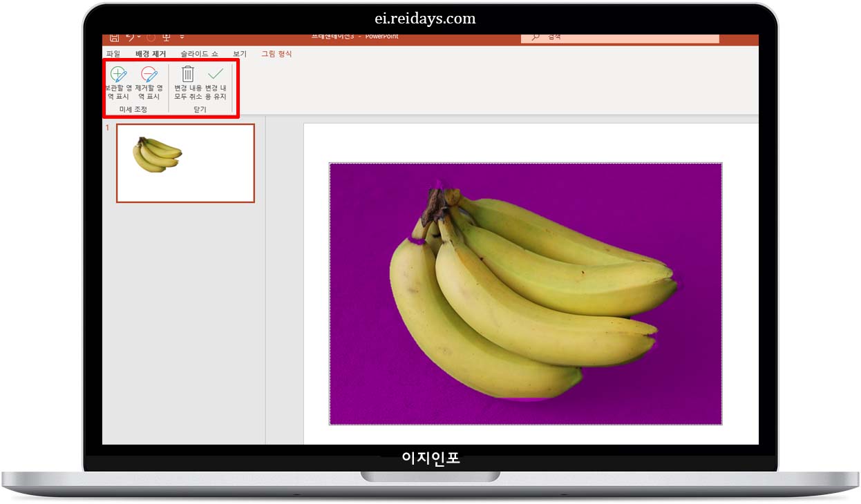Viewport: 861px width, 504px height.
Task: Select slide 1 thumbnail in the slide panel
Action: [x=184, y=162]
